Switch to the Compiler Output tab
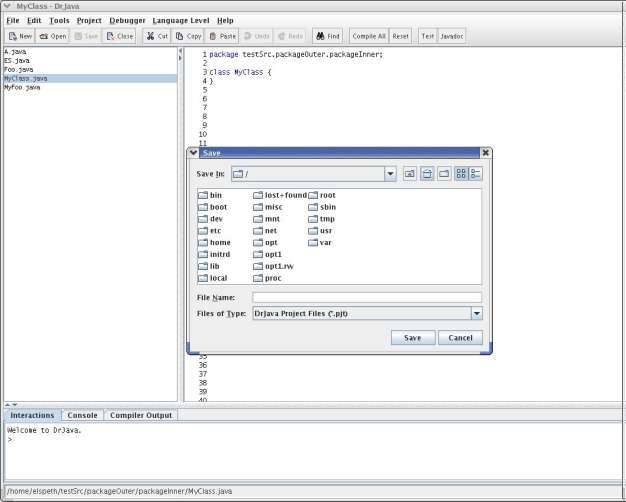 140,415
